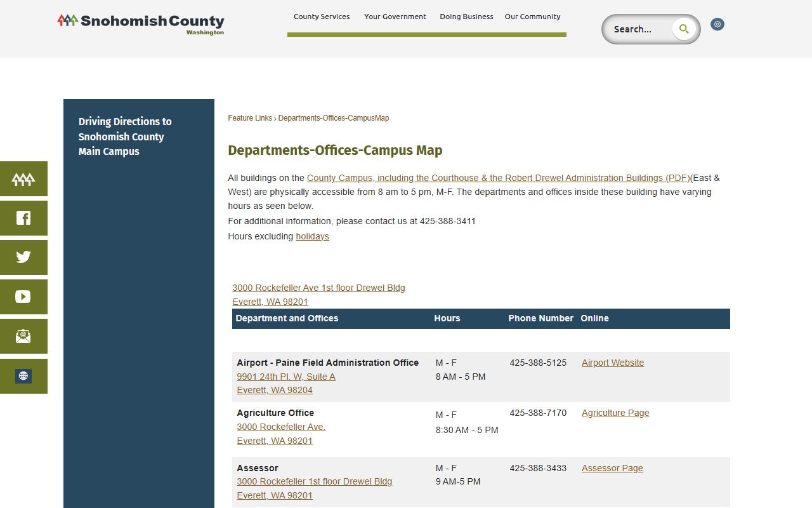
Task: Open the 9901 24th Pl. W, Suite A address link
Action: tap(286, 384)
